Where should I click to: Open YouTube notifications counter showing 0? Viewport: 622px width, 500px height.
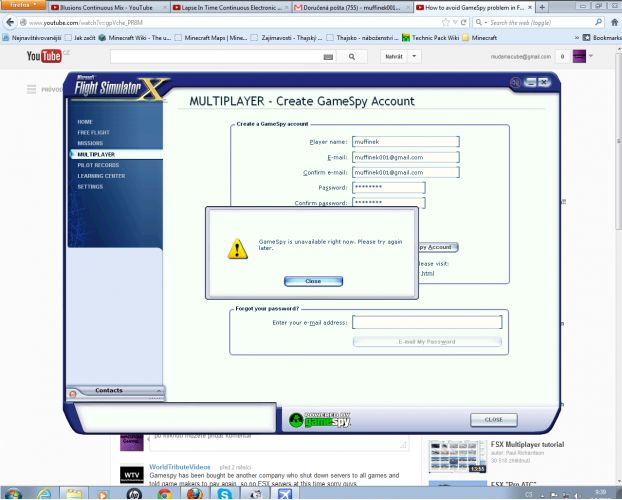pos(562,57)
